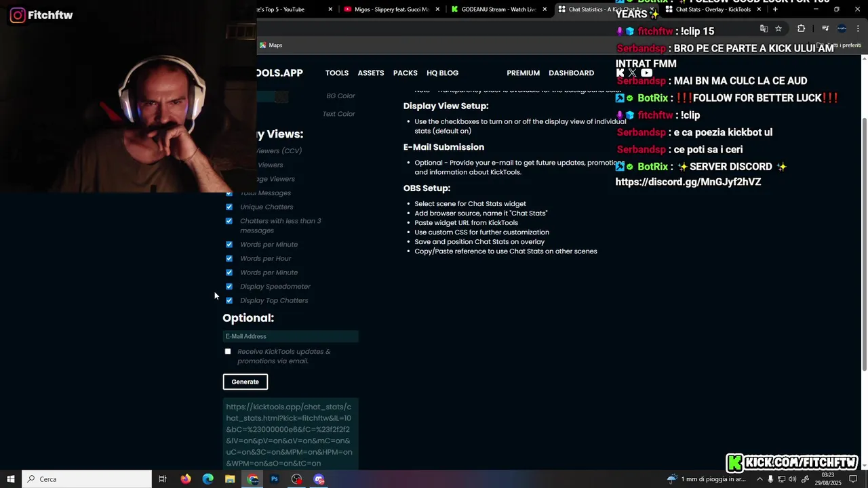Show hidden system tray icons
This screenshot has width=868, height=488.
(759, 479)
